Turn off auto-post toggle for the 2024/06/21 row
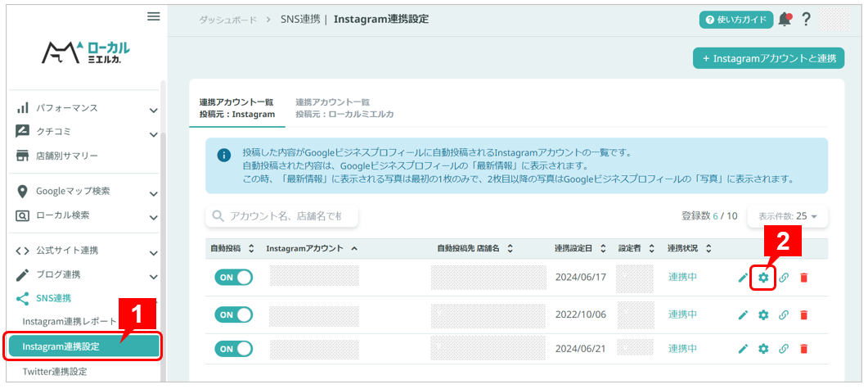The height and width of the screenshot is (389, 868). (234, 349)
